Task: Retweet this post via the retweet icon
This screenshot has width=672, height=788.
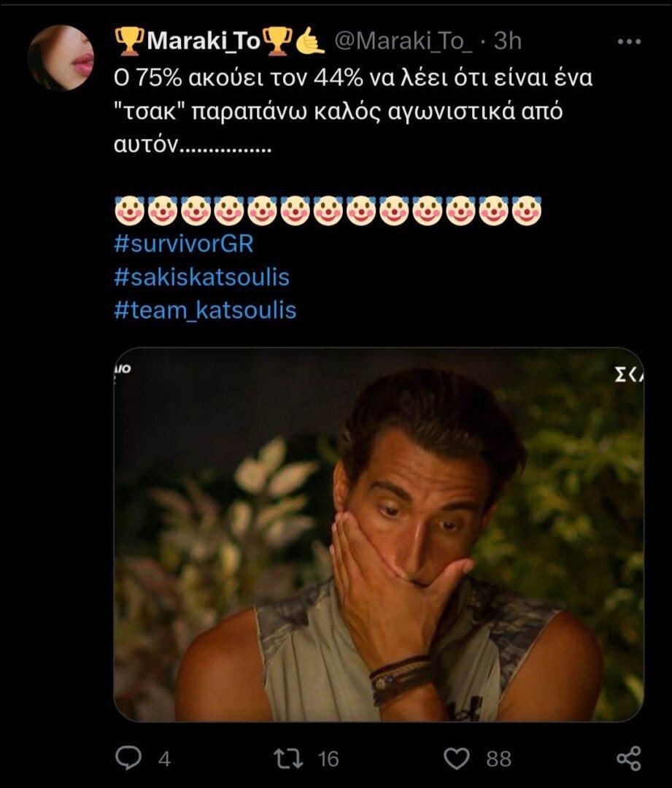Action: 288,758
